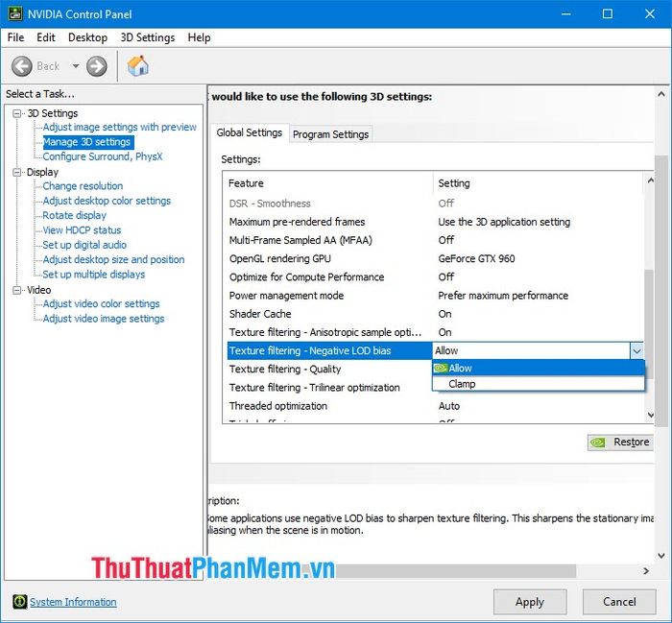Click the Back arrow icon
This screenshot has width=672, height=623.
pos(21,66)
